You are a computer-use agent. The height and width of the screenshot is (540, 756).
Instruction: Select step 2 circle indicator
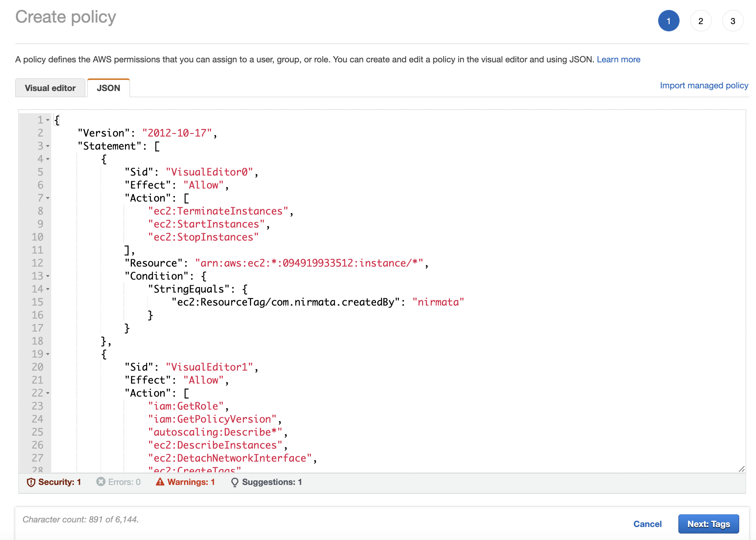701,21
